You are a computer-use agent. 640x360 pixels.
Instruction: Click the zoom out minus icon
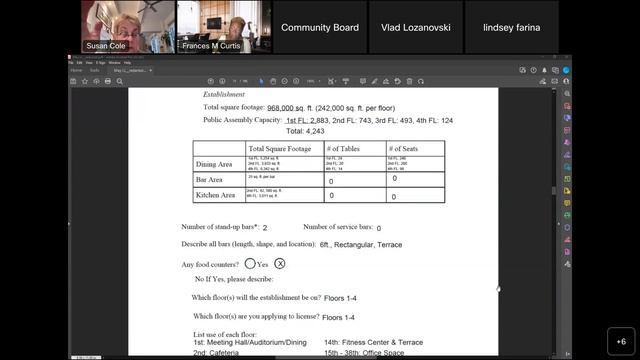pyautogui.click(x=284, y=81)
